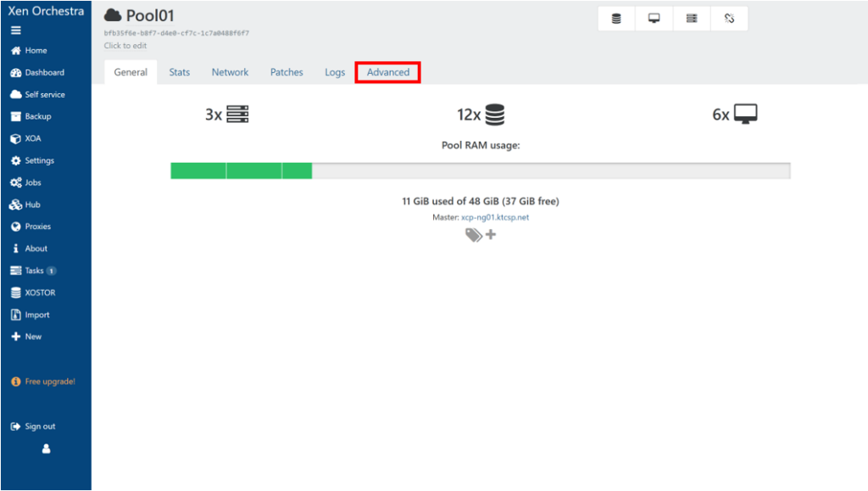Add a tag with the plus icon

pyautogui.click(x=491, y=235)
